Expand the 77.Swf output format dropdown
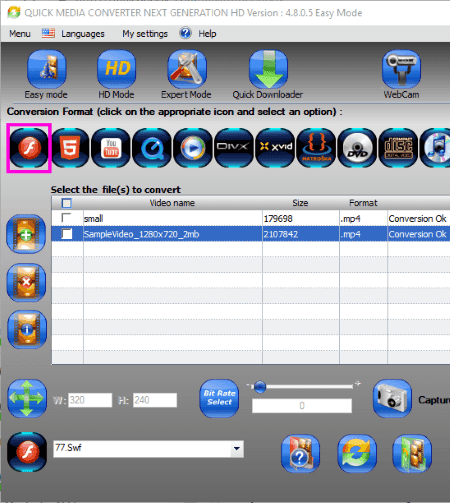Image resolution: width=450 pixels, height=503 pixels. 237,448
